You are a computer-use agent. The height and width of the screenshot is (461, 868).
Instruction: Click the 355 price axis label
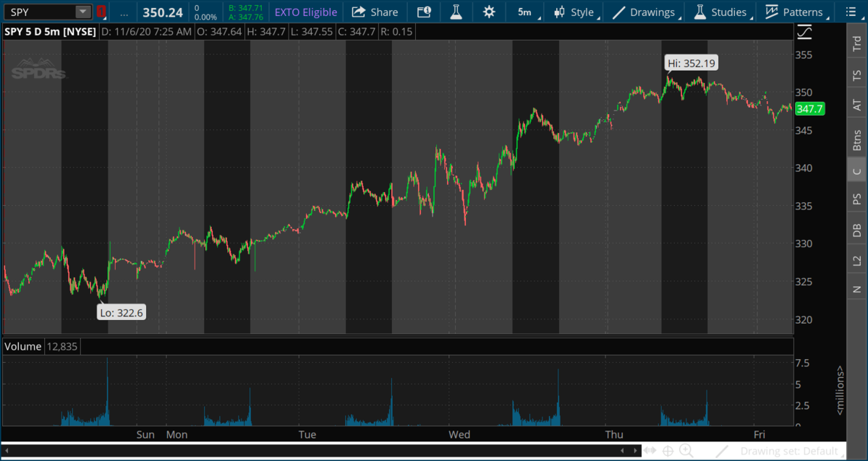804,55
